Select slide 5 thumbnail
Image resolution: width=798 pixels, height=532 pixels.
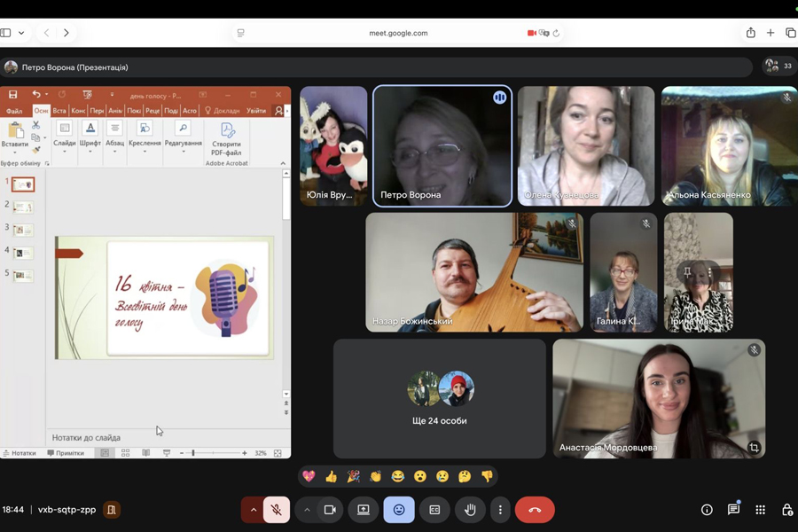[23, 276]
